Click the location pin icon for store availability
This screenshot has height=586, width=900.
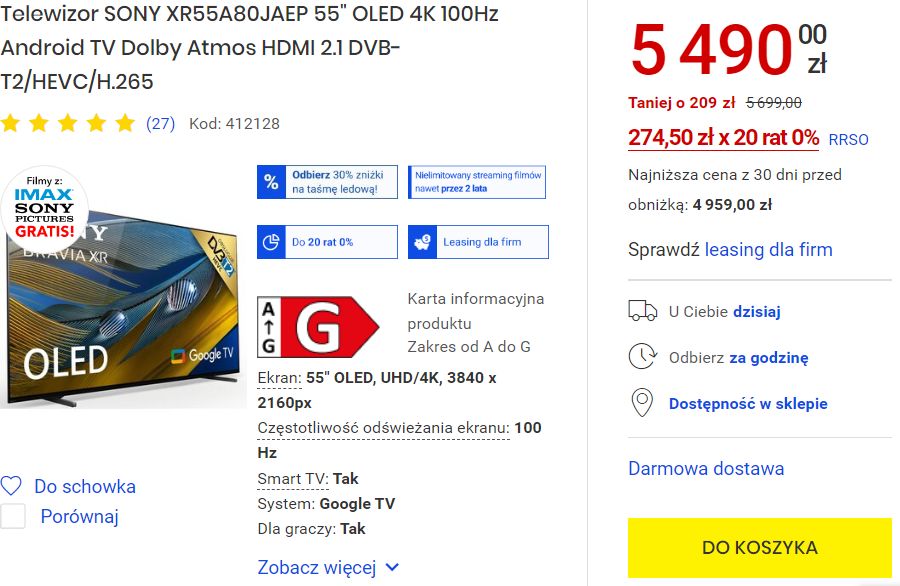pyautogui.click(x=641, y=403)
